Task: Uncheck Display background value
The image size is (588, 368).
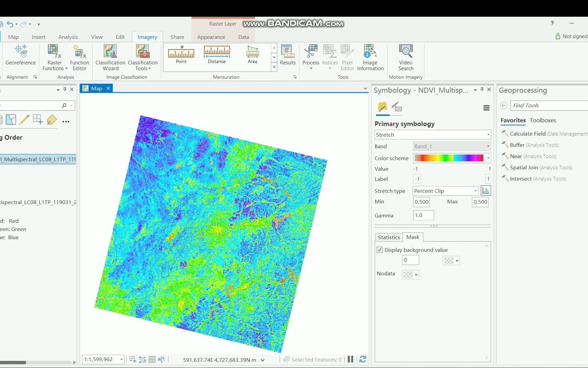Action: (x=380, y=250)
